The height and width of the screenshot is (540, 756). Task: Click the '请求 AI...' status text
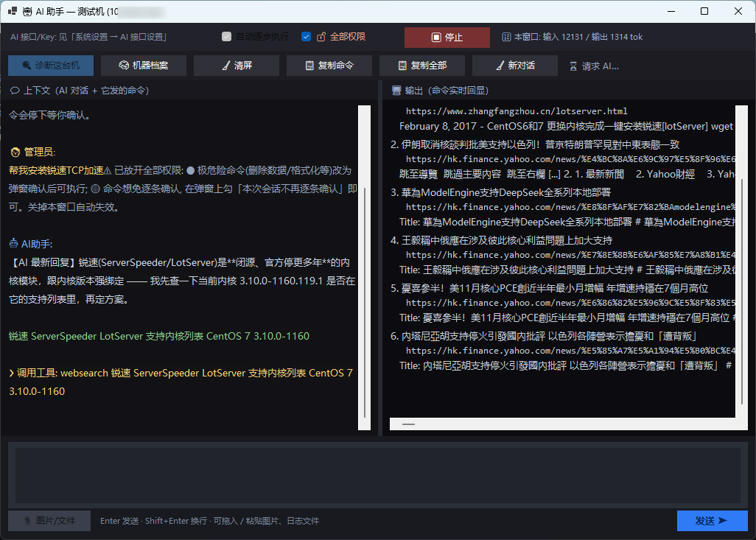pos(601,66)
